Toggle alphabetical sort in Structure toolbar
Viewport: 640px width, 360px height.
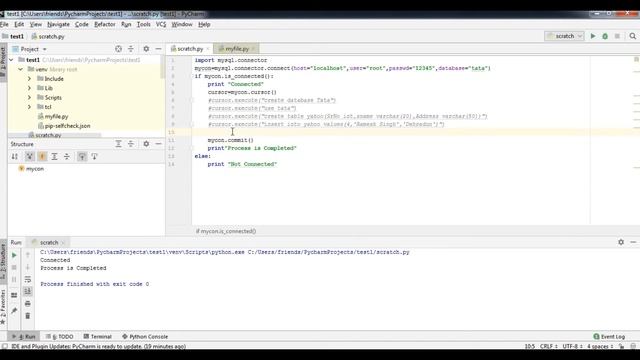pyautogui.click(x=15, y=156)
